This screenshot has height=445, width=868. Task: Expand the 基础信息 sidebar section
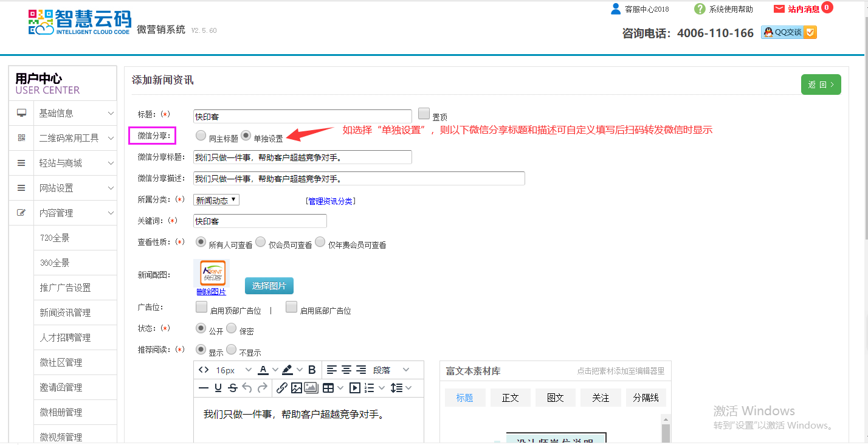tap(63, 113)
